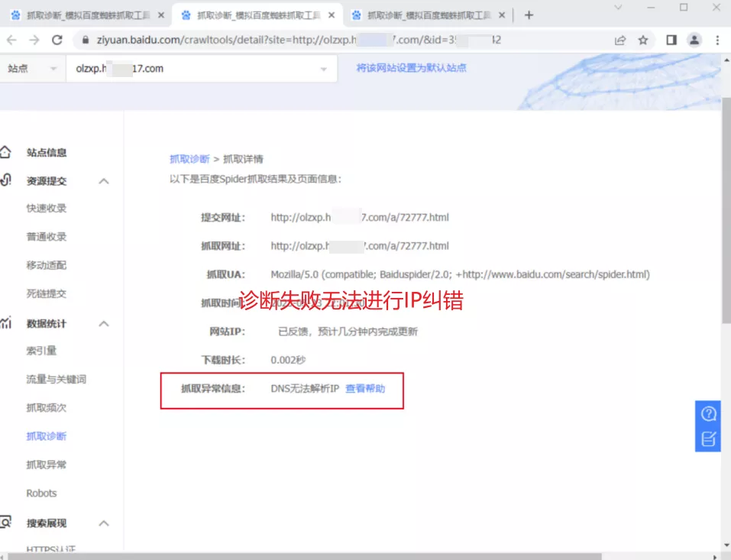
Task: Open 索引量 in the sidebar
Action: click(x=41, y=351)
